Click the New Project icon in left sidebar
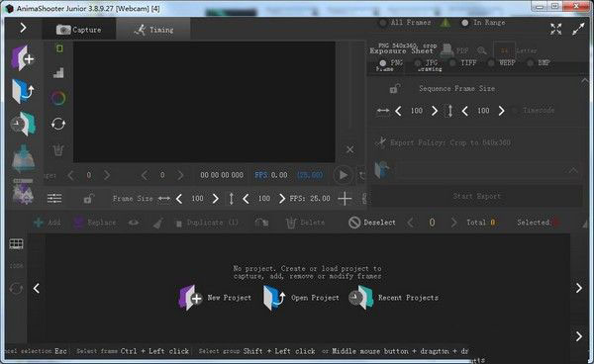594x364 pixels. [x=23, y=58]
